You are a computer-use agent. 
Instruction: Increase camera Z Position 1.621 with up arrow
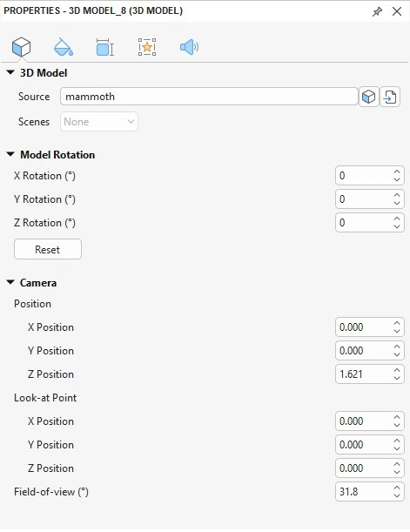[x=397, y=370]
